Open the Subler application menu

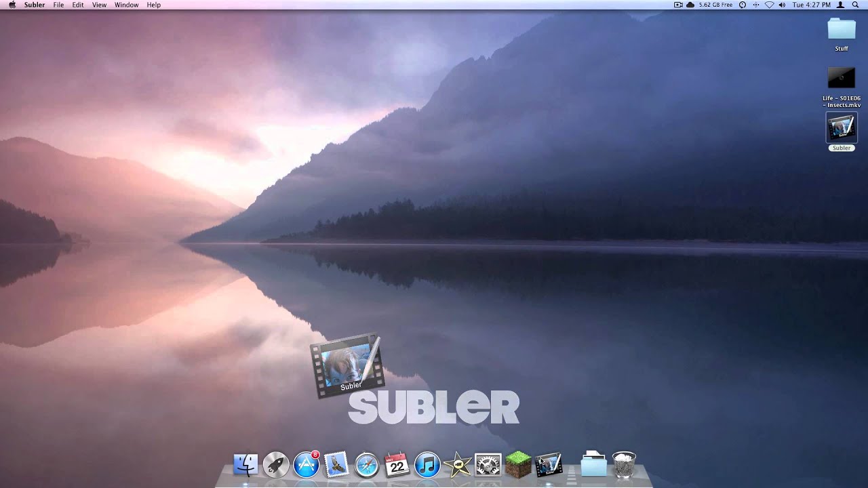pyautogui.click(x=35, y=5)
